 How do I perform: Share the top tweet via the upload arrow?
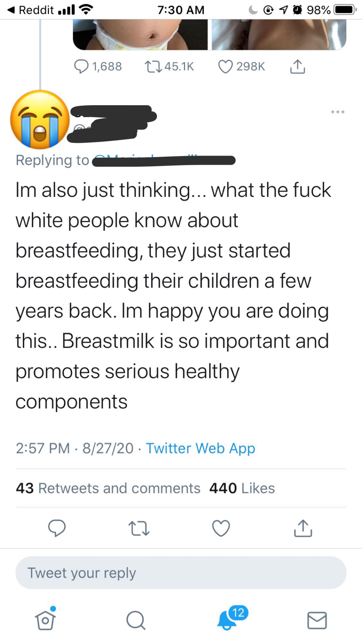point(297,66)
